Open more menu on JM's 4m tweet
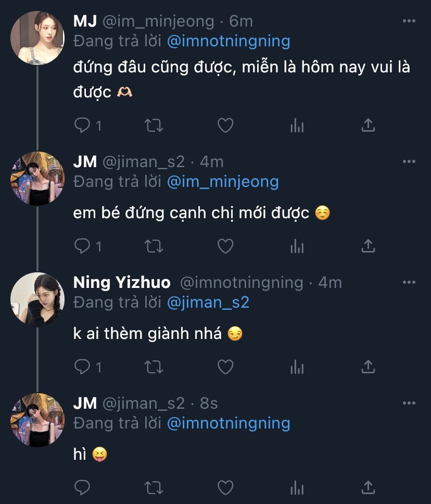 point(409,161)
